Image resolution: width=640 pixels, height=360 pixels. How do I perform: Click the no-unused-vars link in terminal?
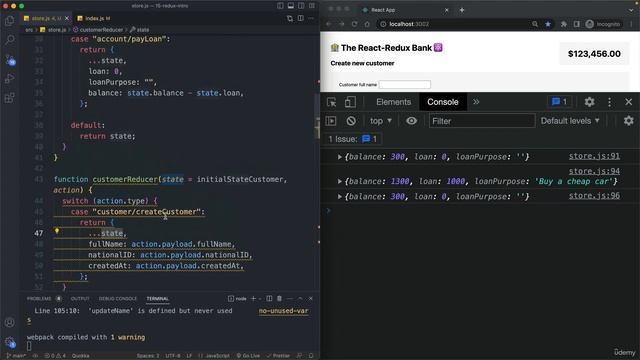(284, 311)
